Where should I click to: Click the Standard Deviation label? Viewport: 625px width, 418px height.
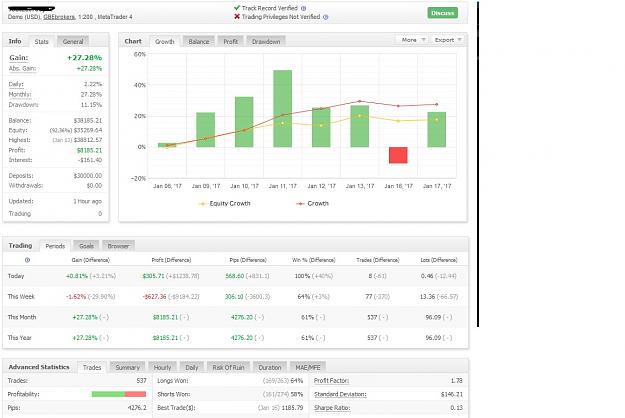[340, 394]
